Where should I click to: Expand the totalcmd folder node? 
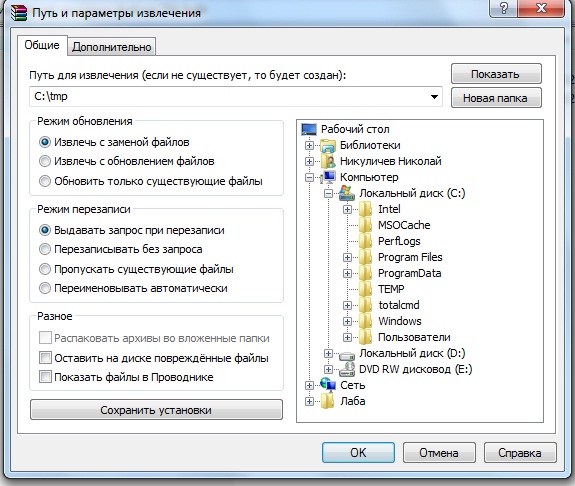[347, 306]
